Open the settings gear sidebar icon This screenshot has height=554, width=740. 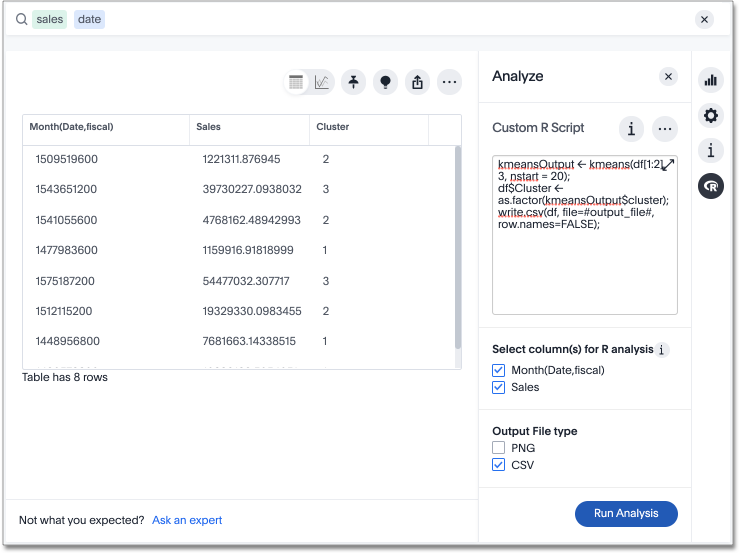(711, 116)
